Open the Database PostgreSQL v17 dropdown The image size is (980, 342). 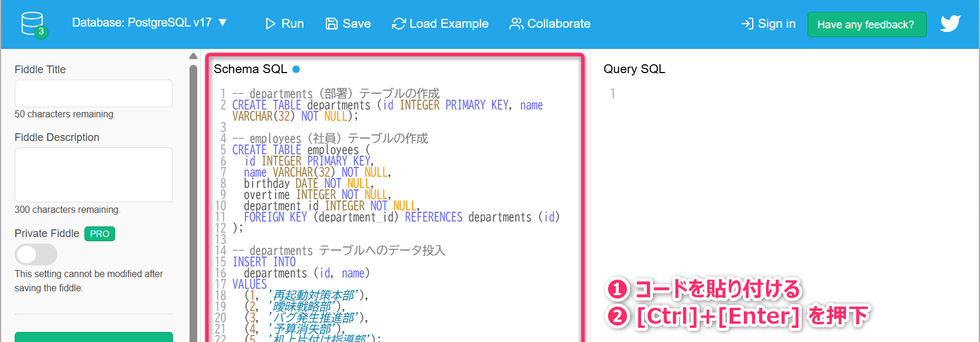pyautogui.click(x=149, y=23)
